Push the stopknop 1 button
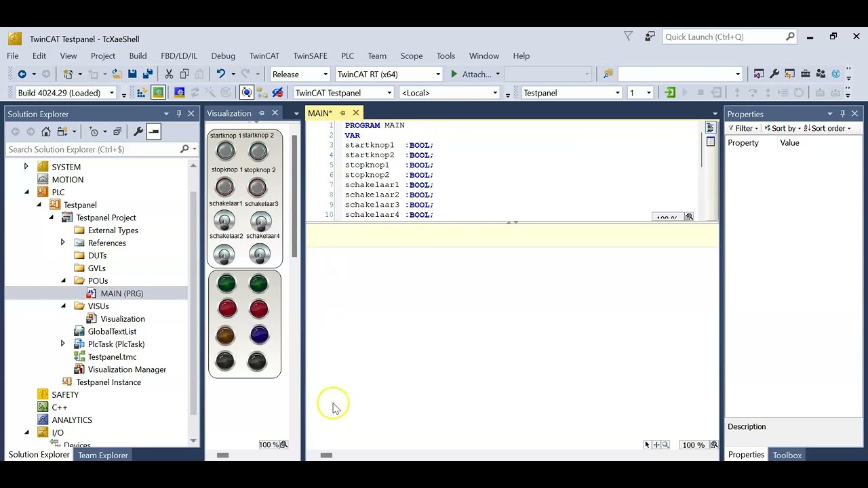868x488 pixels. pos(224,186)
